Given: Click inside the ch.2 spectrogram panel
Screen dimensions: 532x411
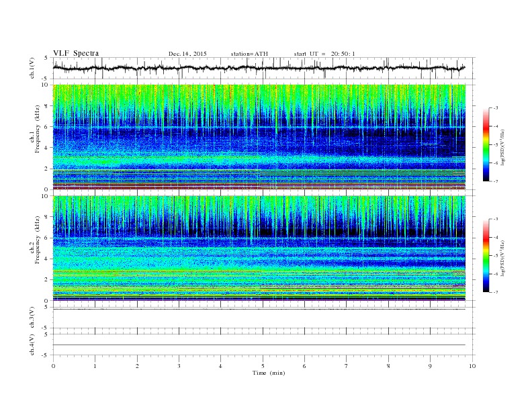Looking at the screenshot, I should [259, 248].
